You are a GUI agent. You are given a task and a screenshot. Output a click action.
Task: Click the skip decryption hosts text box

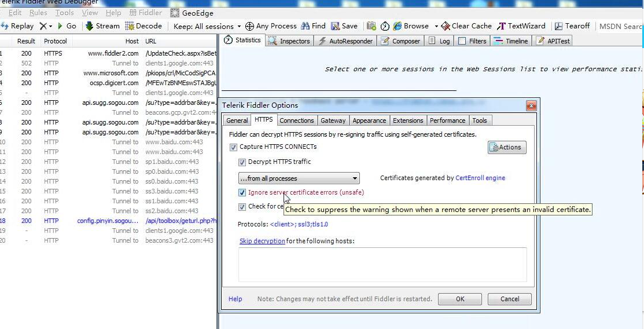pos(382,265)
